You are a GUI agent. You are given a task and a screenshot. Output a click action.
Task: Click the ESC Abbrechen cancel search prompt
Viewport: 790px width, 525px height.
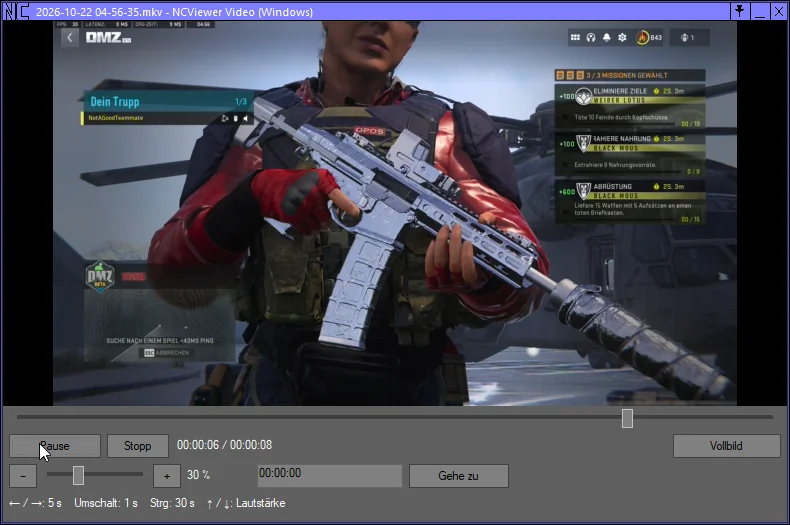coord(167,353)
